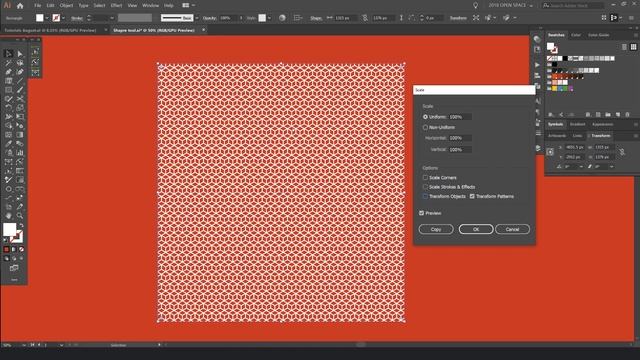Click the Copy button in the Scale dialog

point(436,229)
